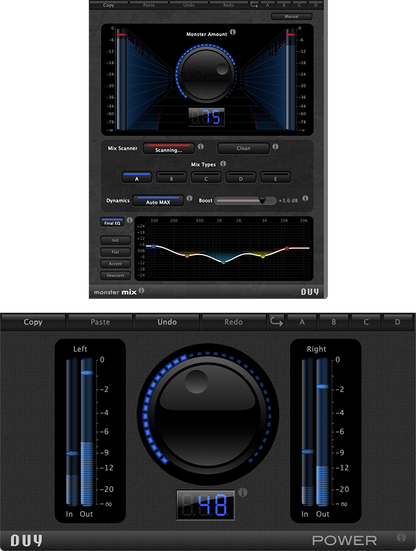Click the DUY logo in the Monster Mix plugin
Image resolution: width=416 pixels, height=551 pixels.
pyautogui.click(x=310, y=292)
